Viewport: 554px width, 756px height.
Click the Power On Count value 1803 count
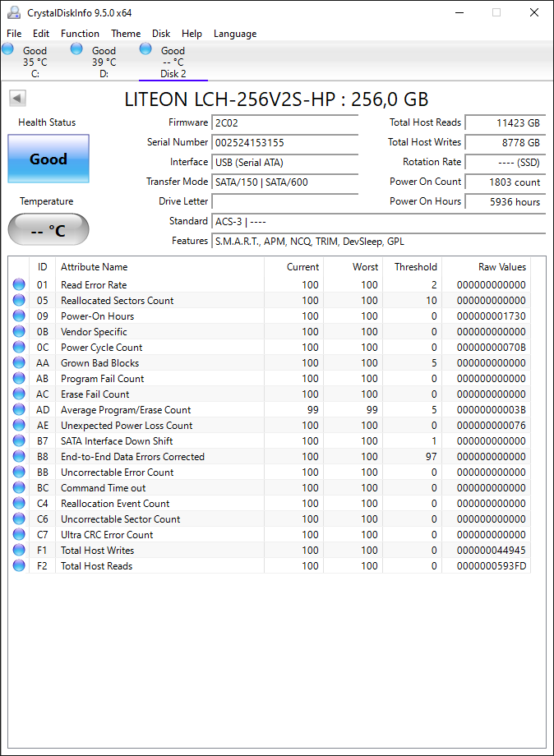(506, 182)
